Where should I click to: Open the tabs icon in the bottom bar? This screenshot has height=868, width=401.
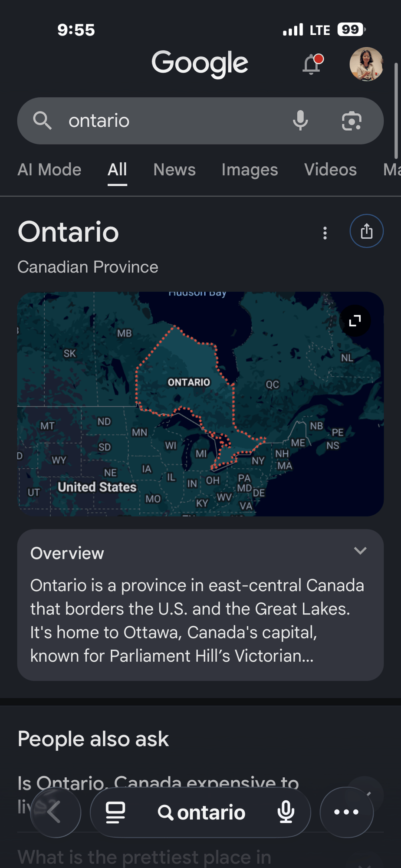(115, 812)
